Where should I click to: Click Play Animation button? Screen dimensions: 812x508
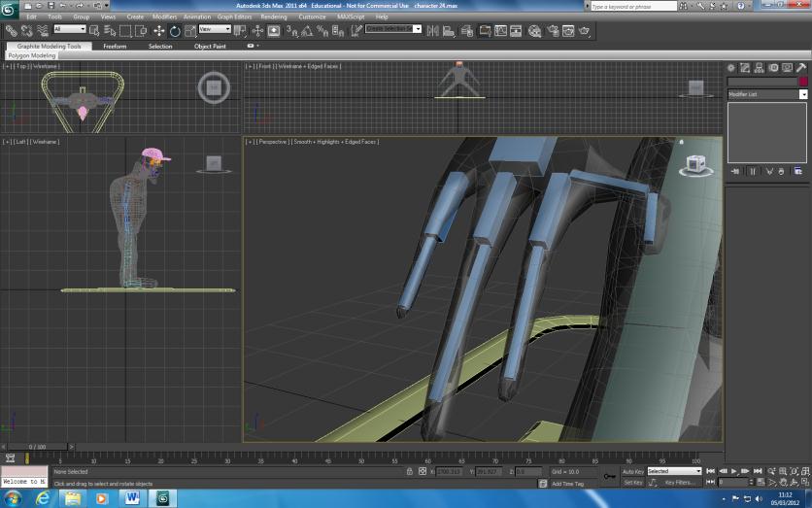733,471
